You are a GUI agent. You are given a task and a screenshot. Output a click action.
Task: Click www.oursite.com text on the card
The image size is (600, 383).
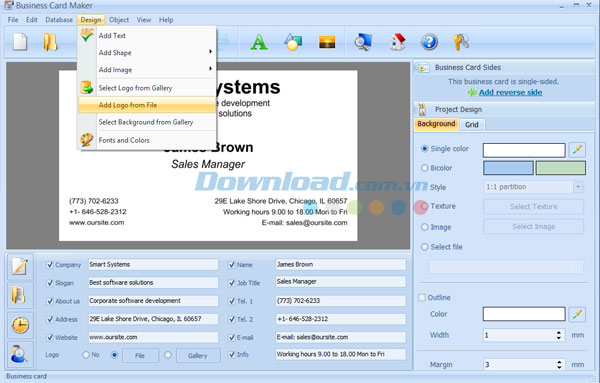click(x=96, y=222)
